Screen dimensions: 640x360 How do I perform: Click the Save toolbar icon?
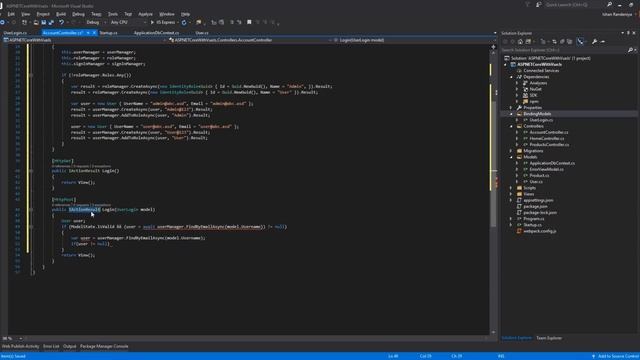43,22
